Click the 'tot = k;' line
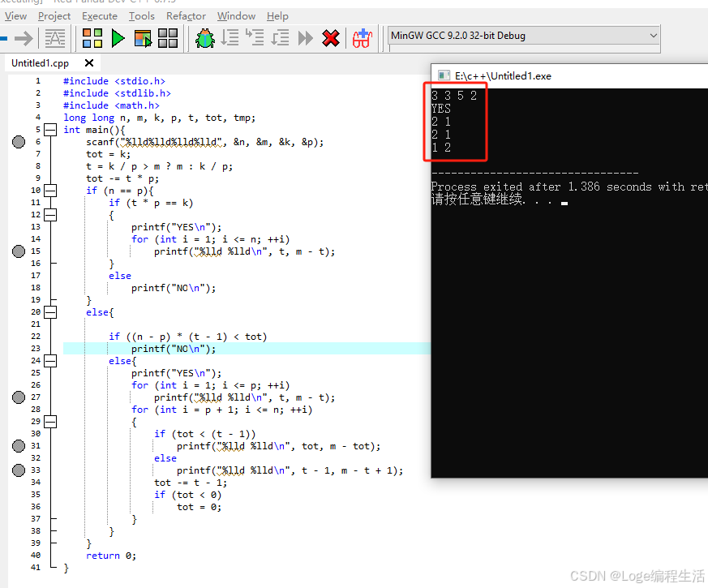 point(109,154)
